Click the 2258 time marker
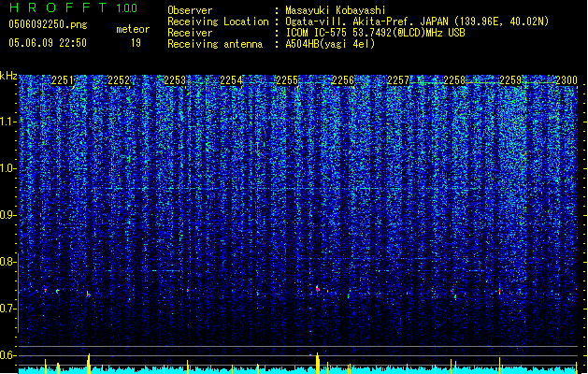Viewport: 588px width, 374px height. tap(454, 79)
